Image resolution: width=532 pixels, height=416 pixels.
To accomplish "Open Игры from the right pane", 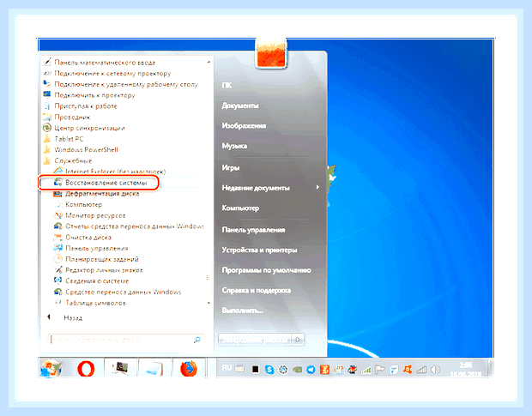I will [x=231, y=168].
